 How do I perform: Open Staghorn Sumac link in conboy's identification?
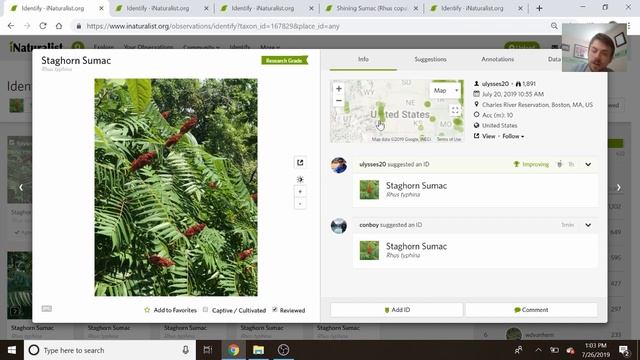click(x=416, y=247)
